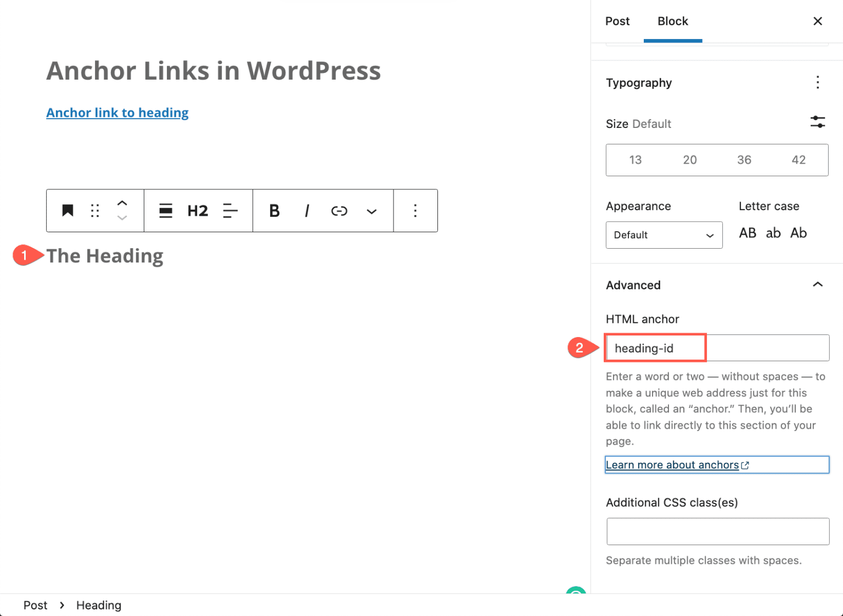Toggle italic formatting on the heading
Screen dimensions: 843x616
(306, 210)
